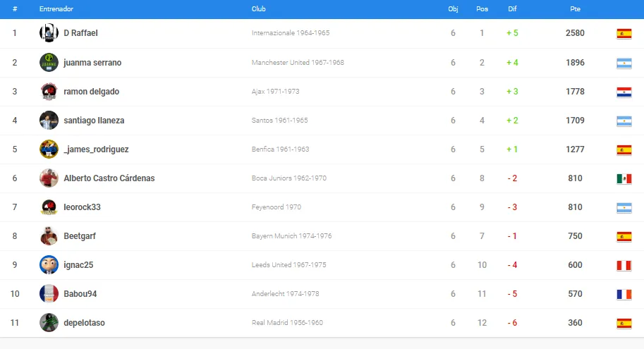Sort by the Club column header
The width and height of the screenshot is (644, 349).
(259, 8)
